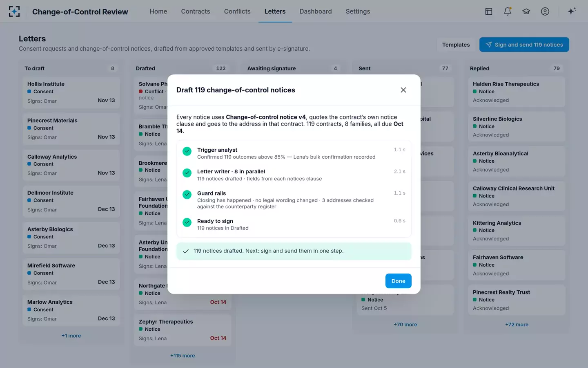This screenshot has height=368, width=588.
Task: Click the Letter writer green check icon
Action: 187,173
